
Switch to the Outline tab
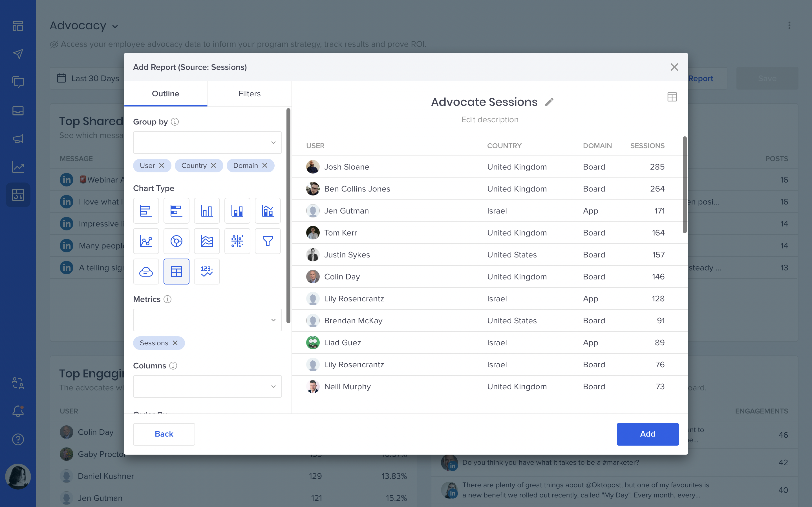(x=166, y=94)
